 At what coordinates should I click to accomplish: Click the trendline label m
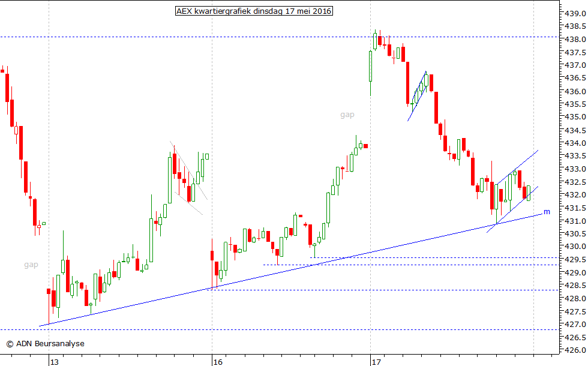coord(547,212)
